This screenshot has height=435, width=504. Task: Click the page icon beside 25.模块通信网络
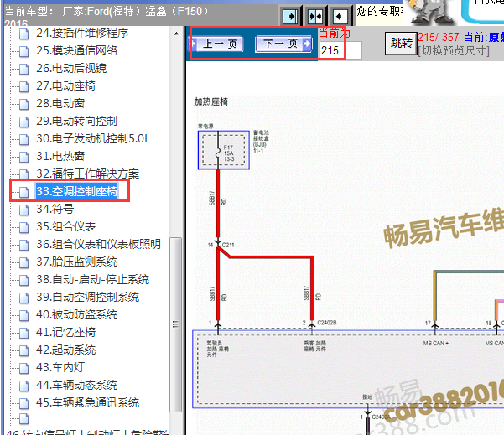(23, 51)
